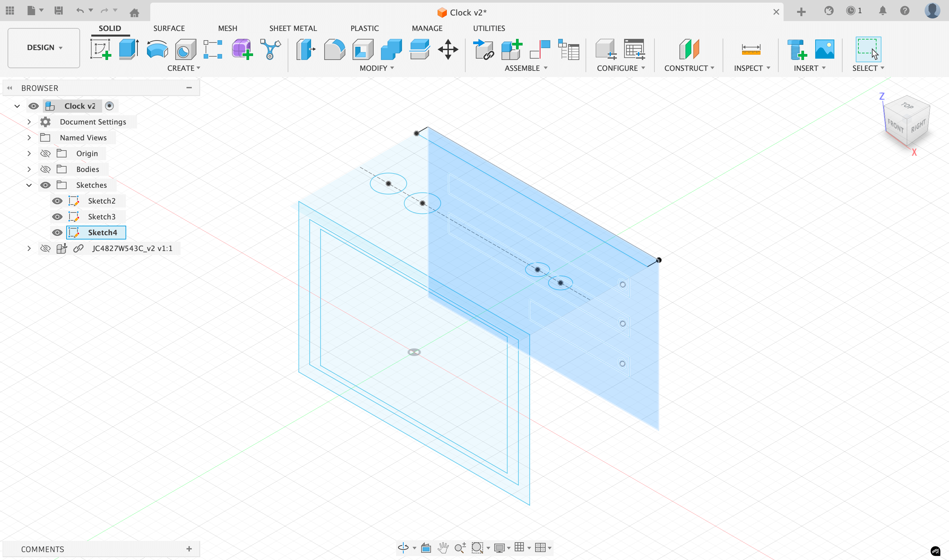
Task: Click the Fillet tool icon
Action: (x=334, y=49)
